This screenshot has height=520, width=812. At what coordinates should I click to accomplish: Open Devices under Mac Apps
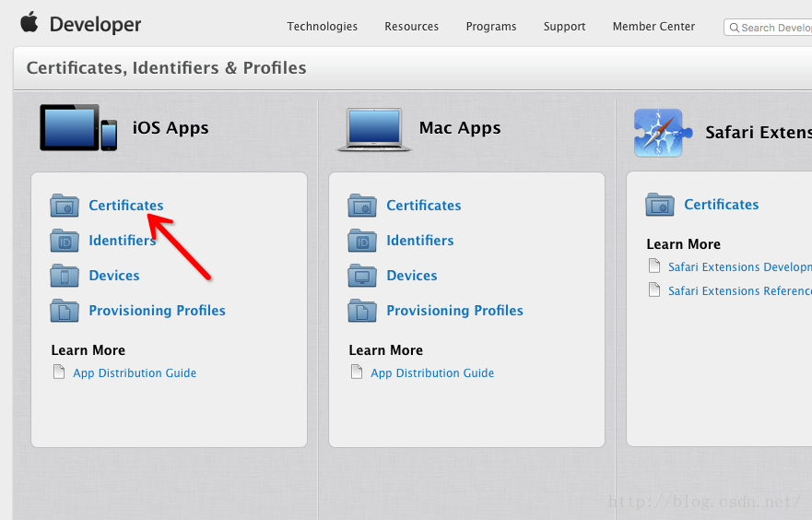[412, 276]
